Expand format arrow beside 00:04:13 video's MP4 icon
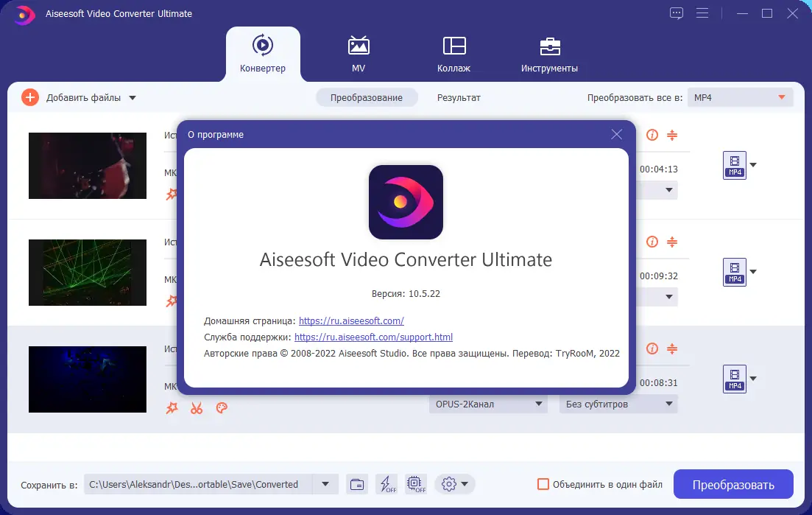 [x=754, y=165]
